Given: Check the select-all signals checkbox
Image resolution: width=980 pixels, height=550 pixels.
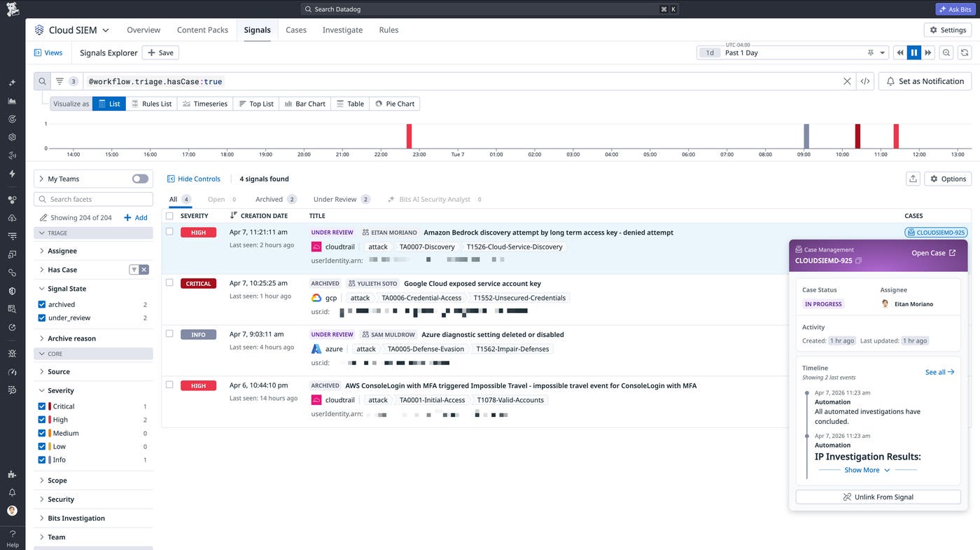Looking at the screenshot, I should tap(169, 216).
